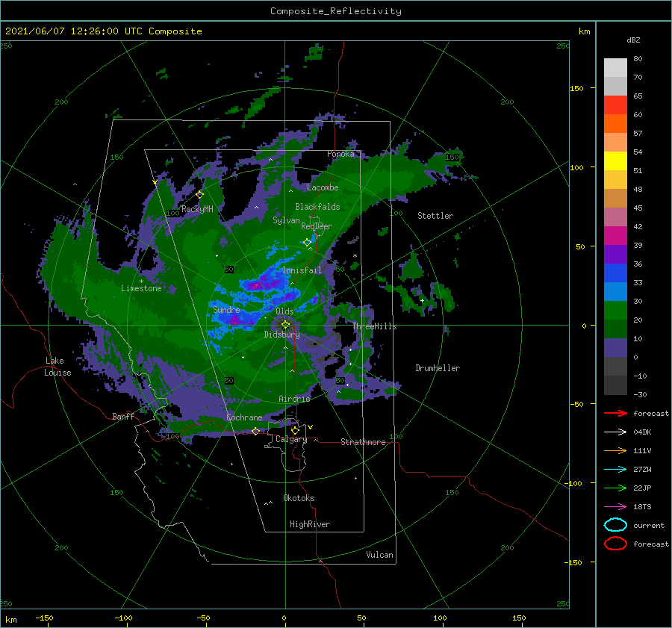
Task: Click the Lake Louise label
Action: [57, 367]
